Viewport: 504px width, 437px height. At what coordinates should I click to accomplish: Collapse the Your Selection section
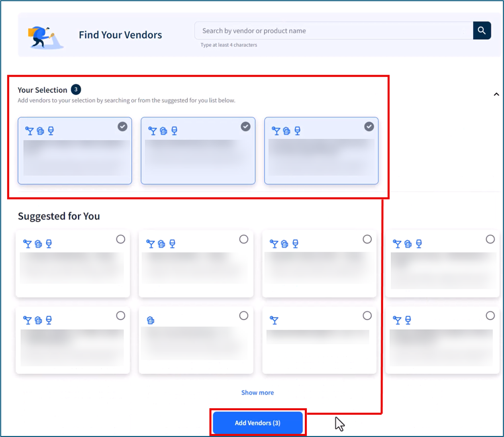point(497,94)
